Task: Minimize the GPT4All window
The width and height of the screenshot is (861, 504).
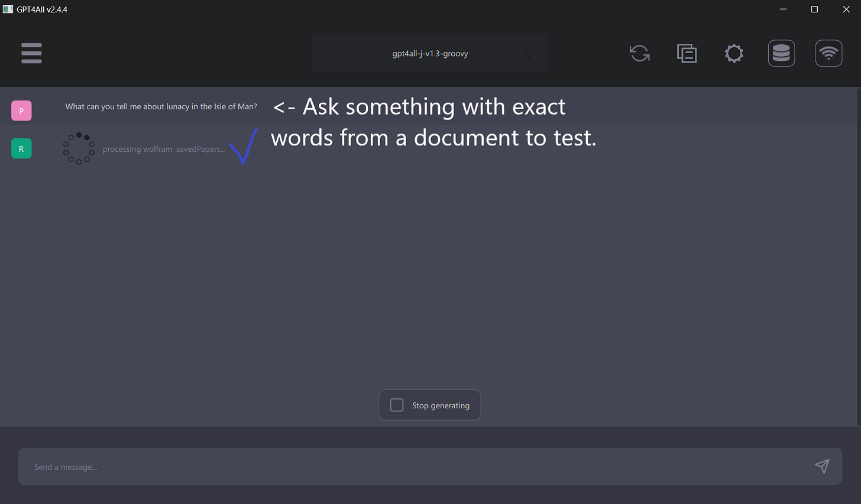Action: [x=783, y=9]
